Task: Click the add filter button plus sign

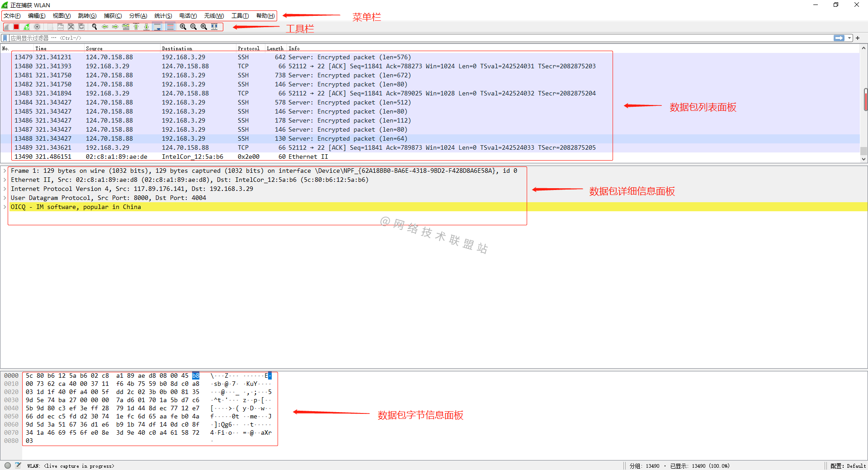Action: (x=858, y=38)
